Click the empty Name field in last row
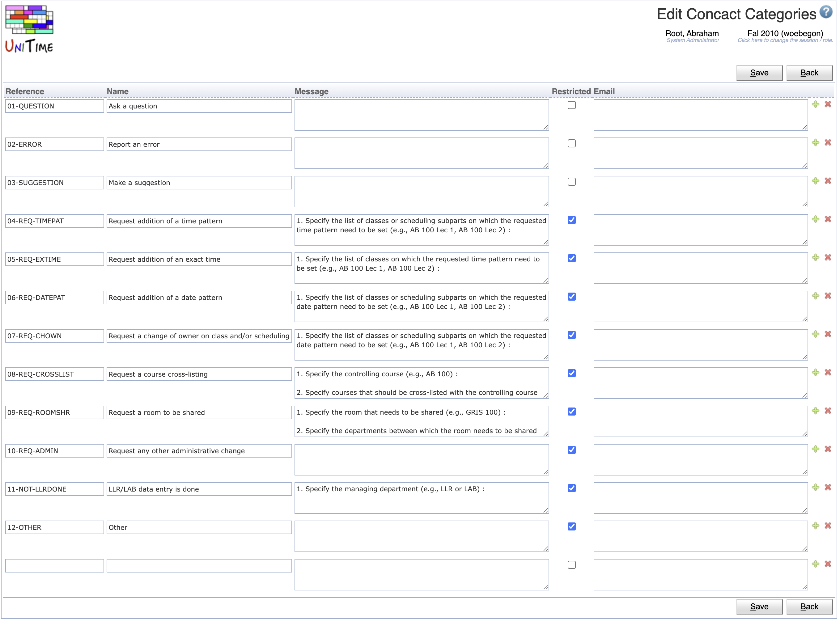Screen dimensions: 840x621 pos(200,566)
